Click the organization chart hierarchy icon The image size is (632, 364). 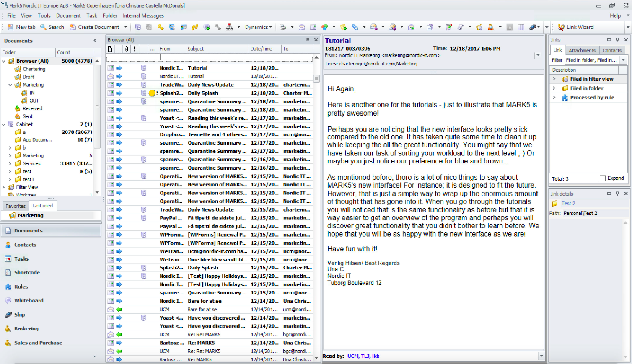229,27
